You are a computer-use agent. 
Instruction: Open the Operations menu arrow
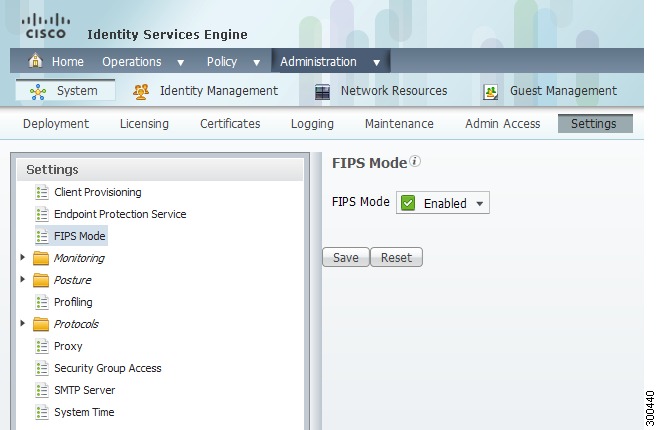(181, 63)
